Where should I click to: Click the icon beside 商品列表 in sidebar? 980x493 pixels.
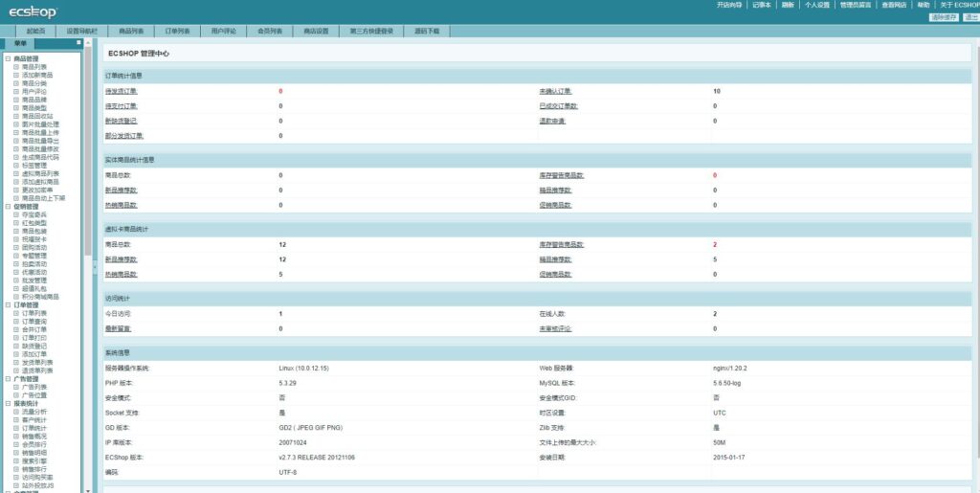(x=16, y=67)
